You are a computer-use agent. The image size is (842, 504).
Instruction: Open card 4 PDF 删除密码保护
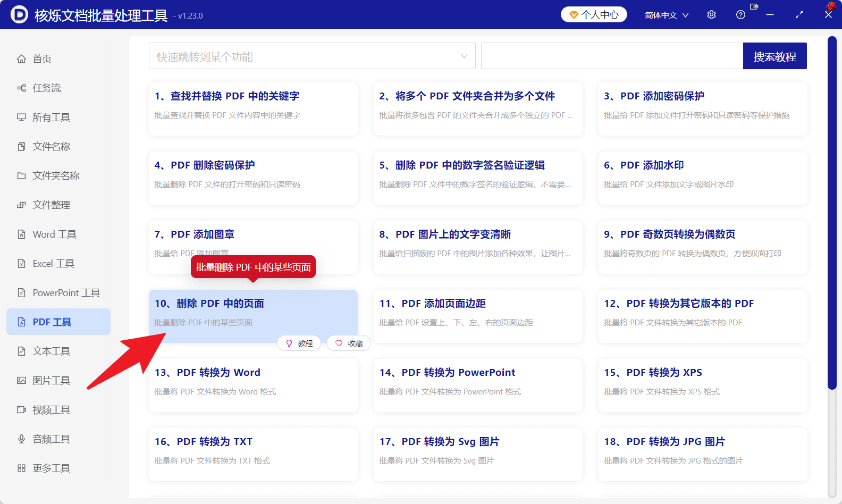pos(253,178)
